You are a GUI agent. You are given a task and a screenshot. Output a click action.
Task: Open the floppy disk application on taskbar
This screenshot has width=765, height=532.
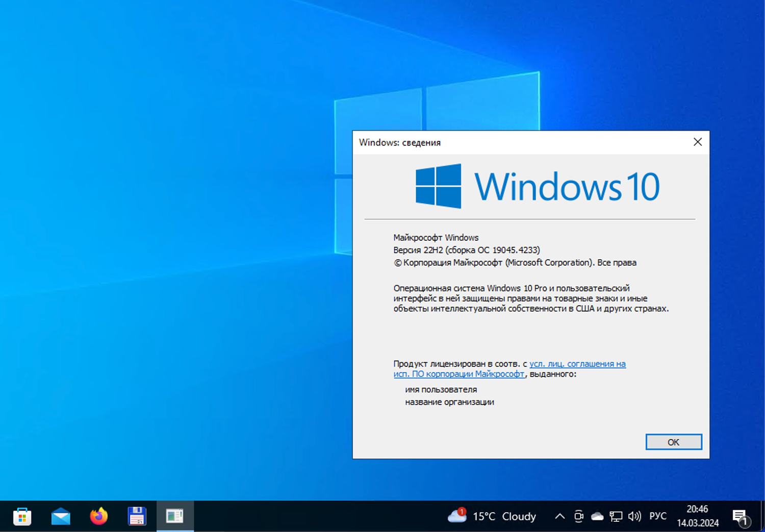click(x=137, y=516)
